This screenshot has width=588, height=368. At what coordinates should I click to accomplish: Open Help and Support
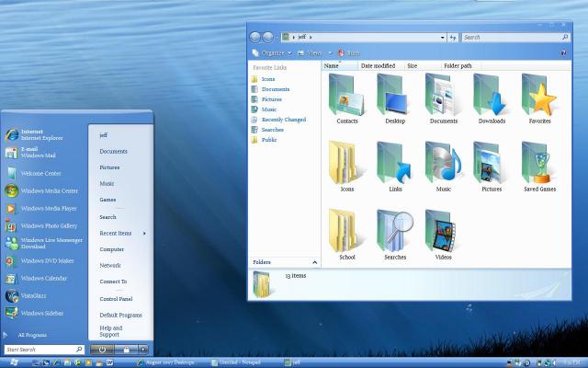pos(111,331)
